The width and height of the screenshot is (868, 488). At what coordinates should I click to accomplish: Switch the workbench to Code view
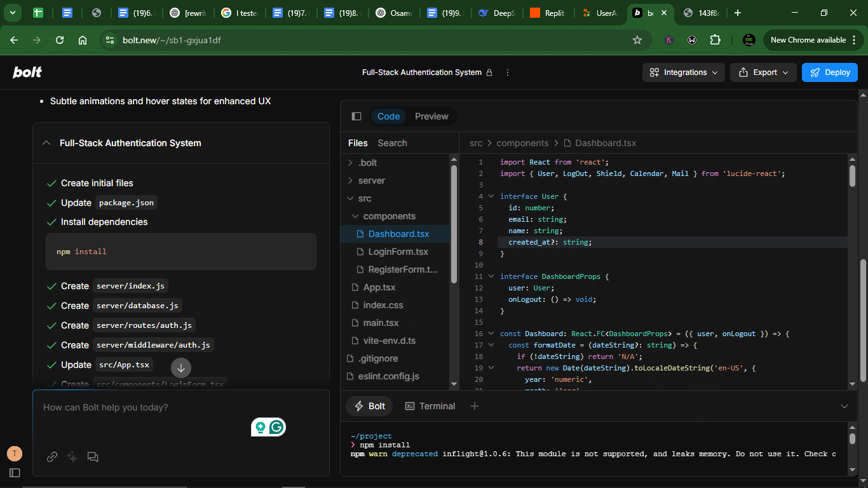388,116
